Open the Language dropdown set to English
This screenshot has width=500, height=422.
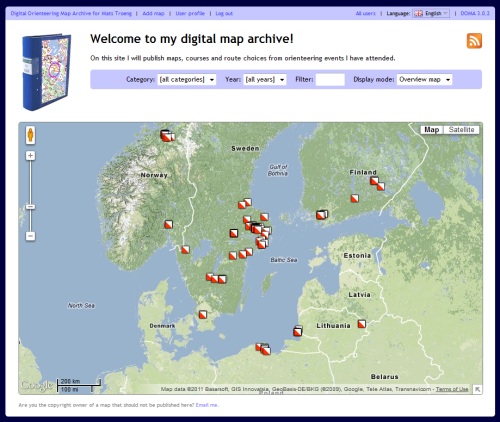431,13
